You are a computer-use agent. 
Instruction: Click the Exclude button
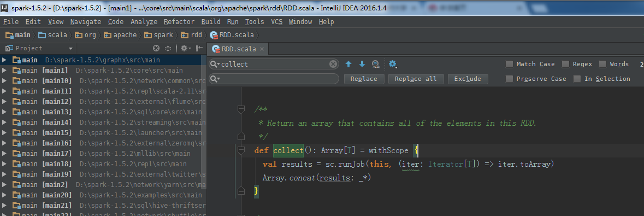click(x=468, y=79)
